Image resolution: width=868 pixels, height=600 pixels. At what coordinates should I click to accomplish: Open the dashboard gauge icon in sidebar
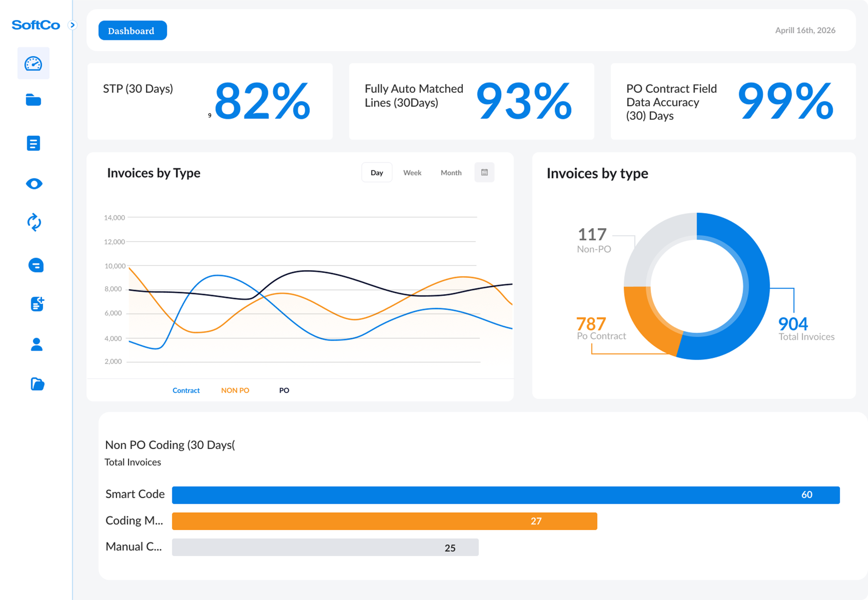[34, 63]
